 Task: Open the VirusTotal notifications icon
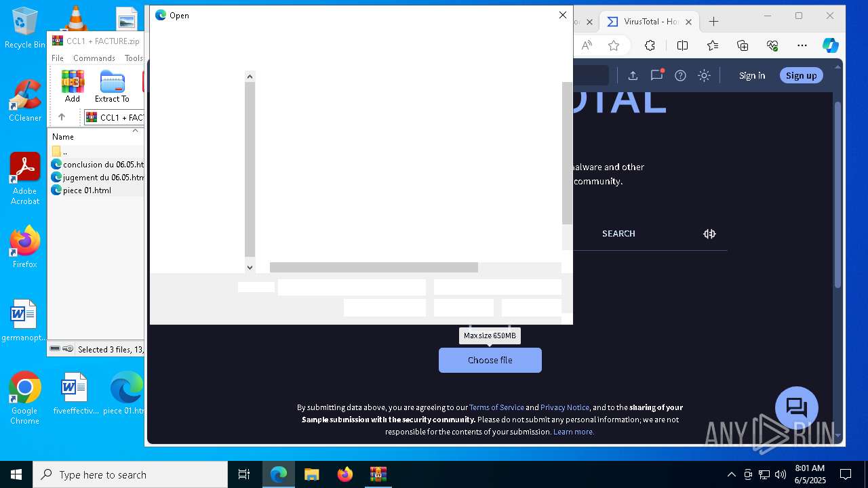pos(656,75)
